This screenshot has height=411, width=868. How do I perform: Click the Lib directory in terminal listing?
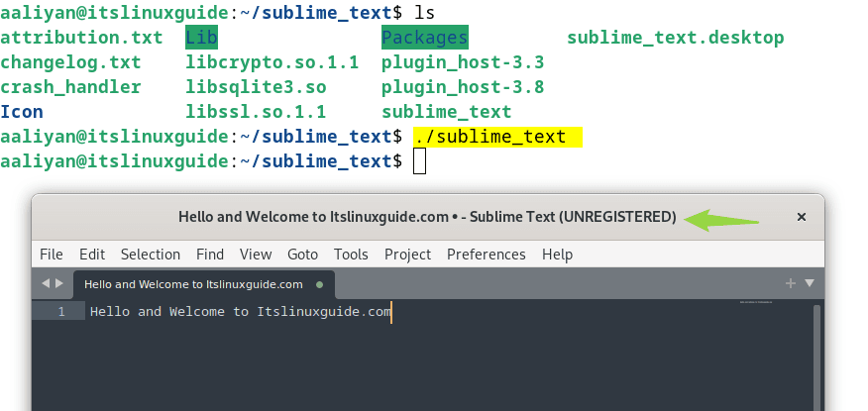201,37
